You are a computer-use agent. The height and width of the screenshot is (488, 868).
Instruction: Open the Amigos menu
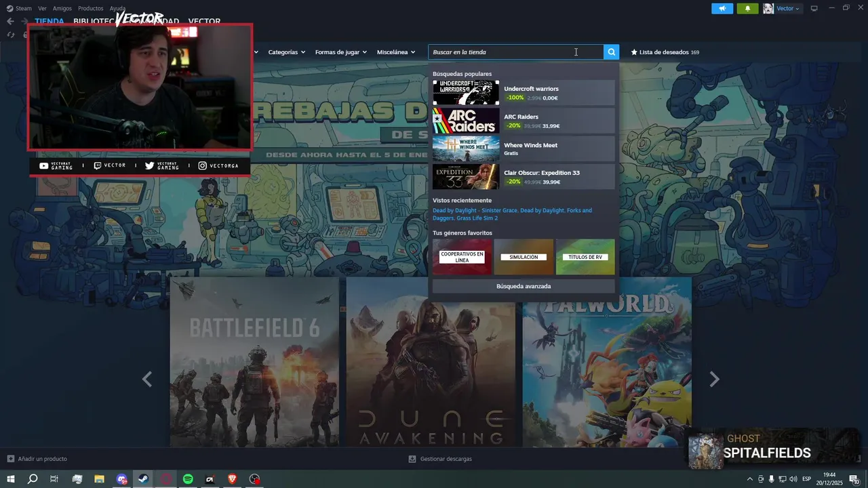62,8
